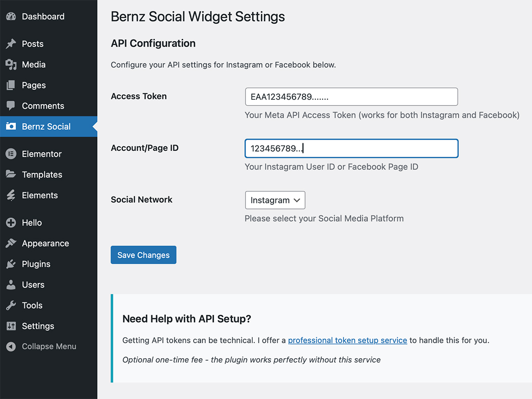Open Tools menu label
Screen dimensions: 532x399
point(32,305)
